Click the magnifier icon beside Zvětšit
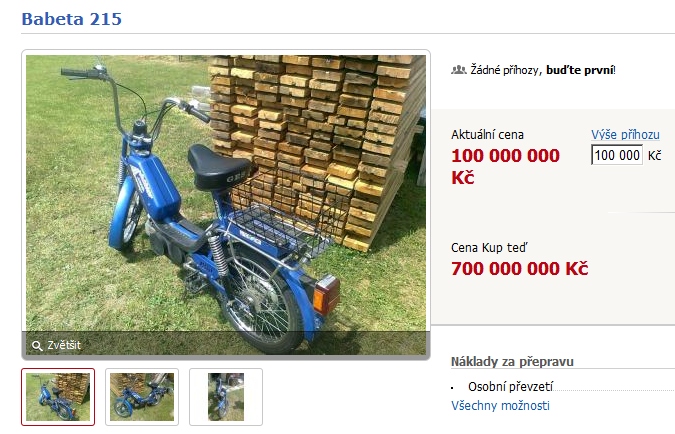The image size is (675, 434). point(37,346)
